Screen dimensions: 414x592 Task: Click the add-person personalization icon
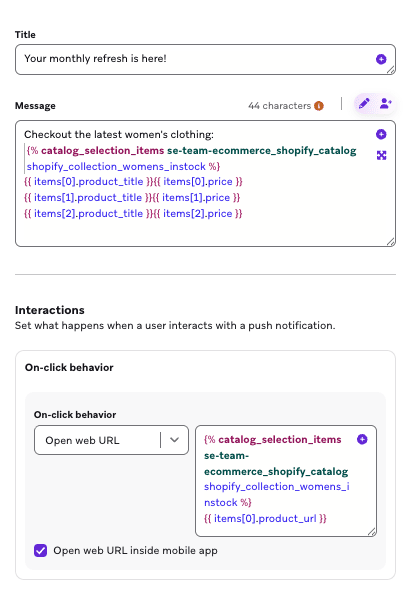coord(385,103)
